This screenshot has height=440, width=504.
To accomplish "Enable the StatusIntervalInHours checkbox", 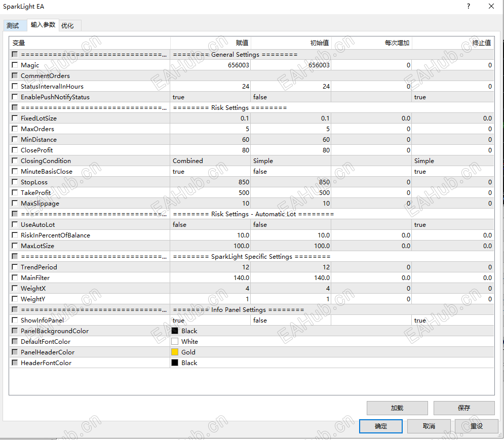I will pos(15,86).
